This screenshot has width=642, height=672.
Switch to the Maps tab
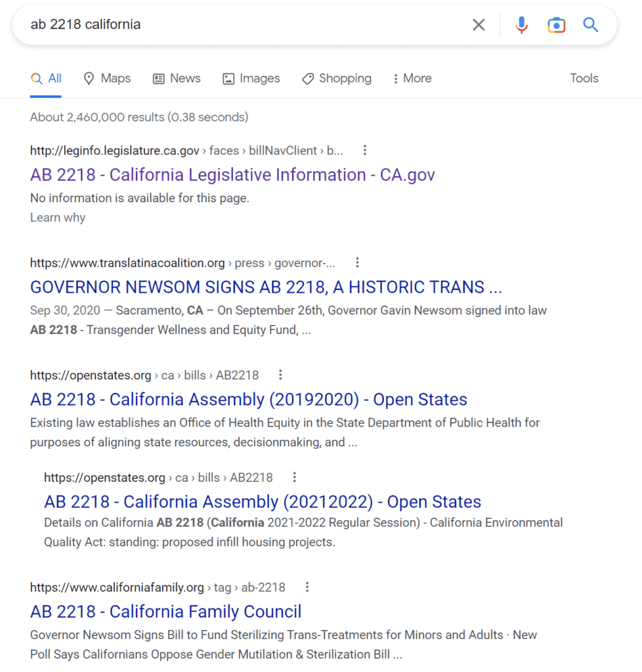107,79
